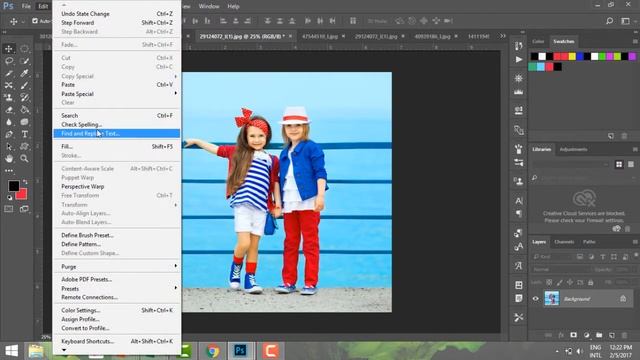
Task: Select the Zoom tool
Action: point(24,158)
